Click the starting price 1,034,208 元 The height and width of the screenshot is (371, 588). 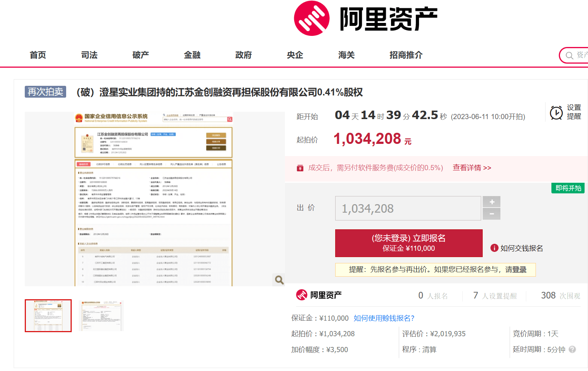[373, 139]
